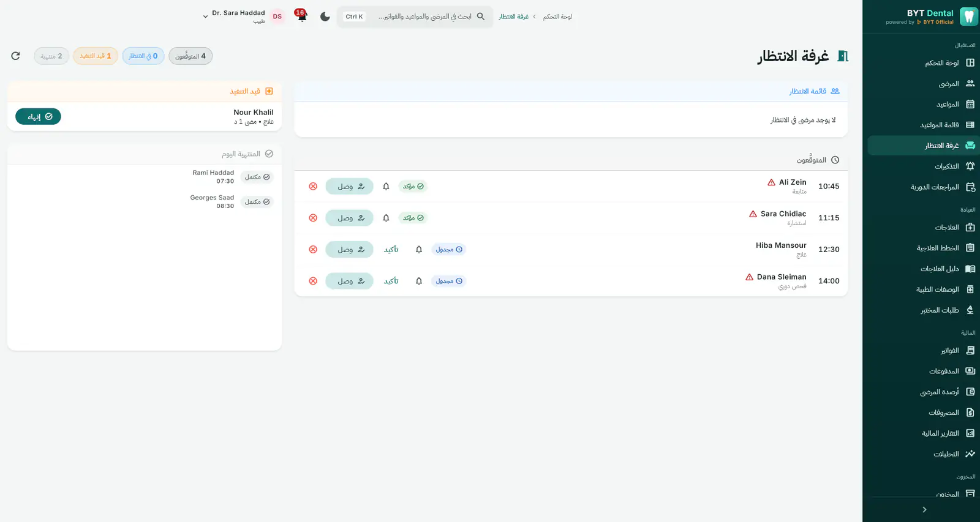
Task: Select the 2 منتهية filter chip
Action: tap(51, 56)
